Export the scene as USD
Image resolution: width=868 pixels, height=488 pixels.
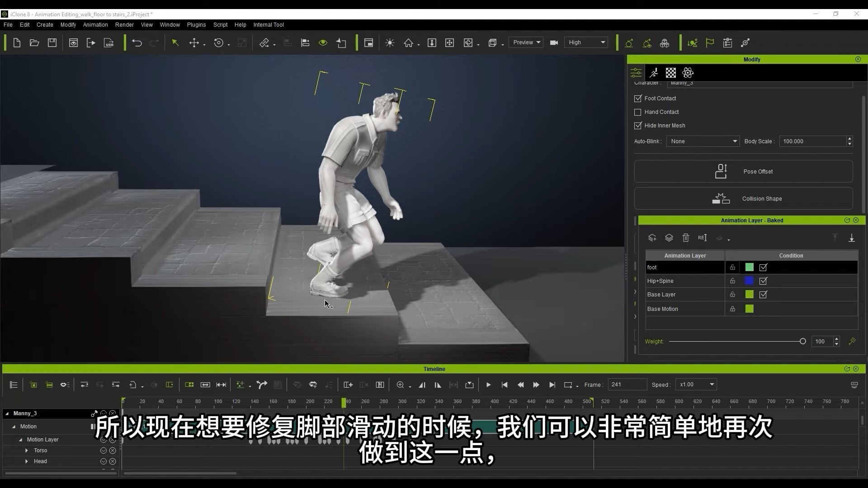click(108, 42)
